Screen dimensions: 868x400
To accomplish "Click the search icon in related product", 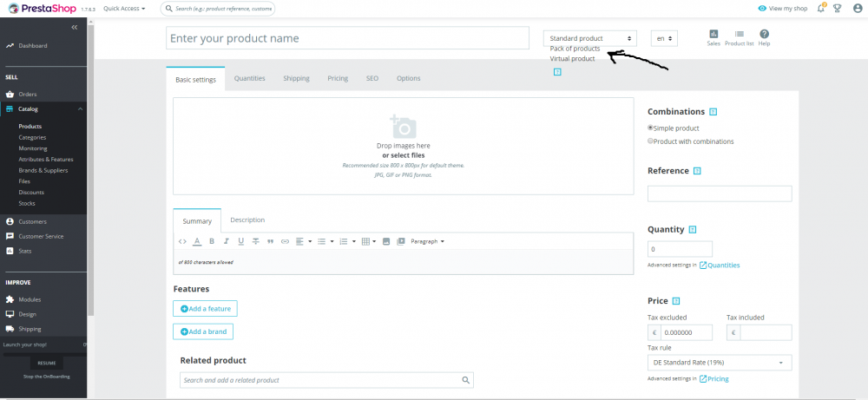I will tap(466, 380).
